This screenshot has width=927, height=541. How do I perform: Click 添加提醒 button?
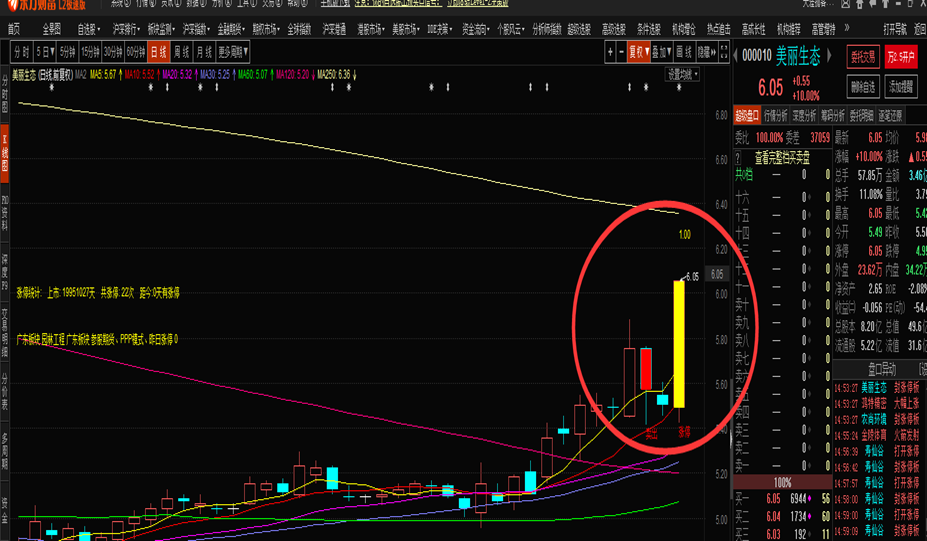900,87
